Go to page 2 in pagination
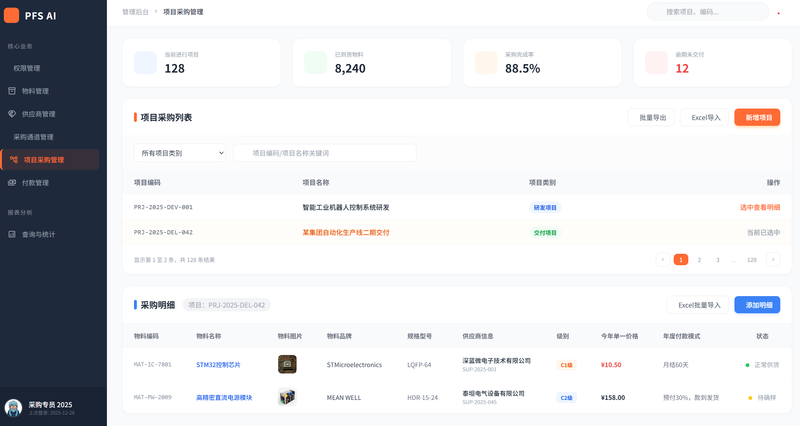Image resolution: width=800 pixels, height=426 pixels. 699,260
